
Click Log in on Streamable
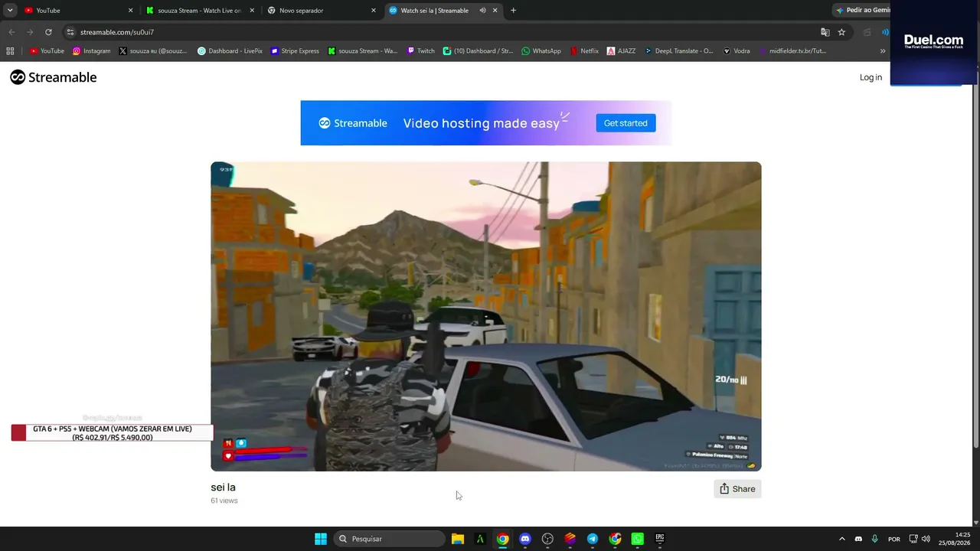(x=871, y=77)
